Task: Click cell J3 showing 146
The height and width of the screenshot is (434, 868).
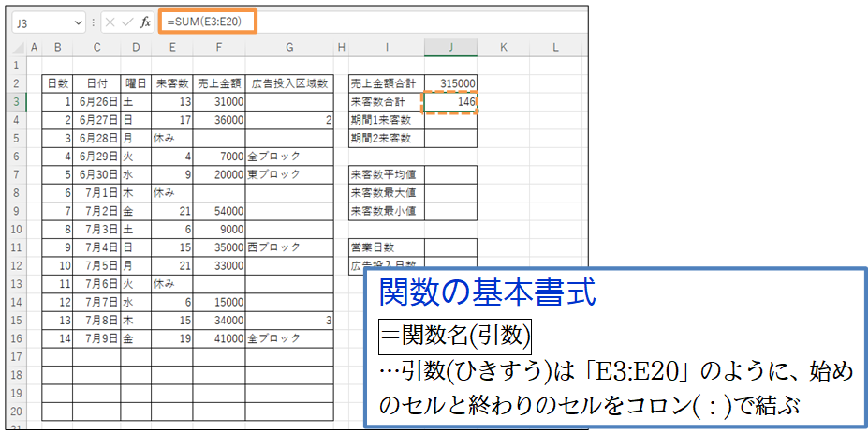Action: [450, 101]
